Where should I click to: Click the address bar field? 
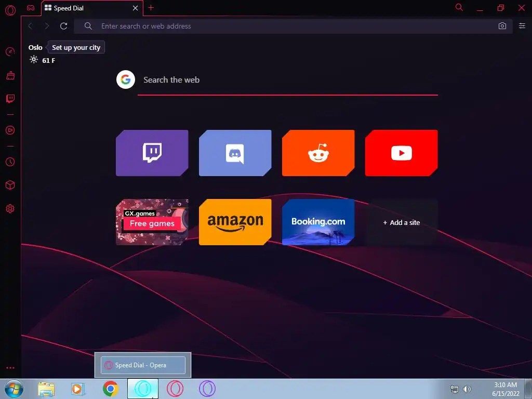[x=293, y=26]
